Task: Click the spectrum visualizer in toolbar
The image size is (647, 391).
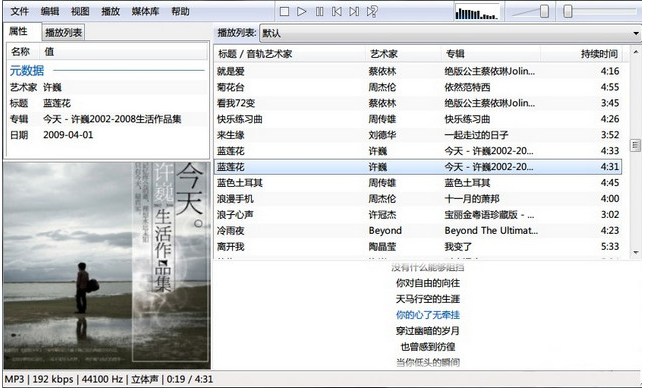Action: coord(477,12)
